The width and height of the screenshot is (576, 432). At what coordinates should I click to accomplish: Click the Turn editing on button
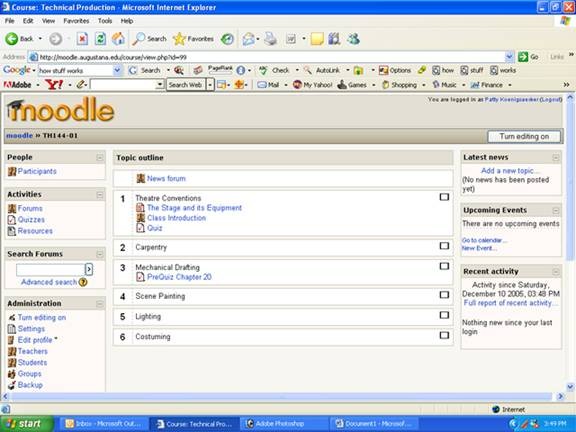[524, 136]
